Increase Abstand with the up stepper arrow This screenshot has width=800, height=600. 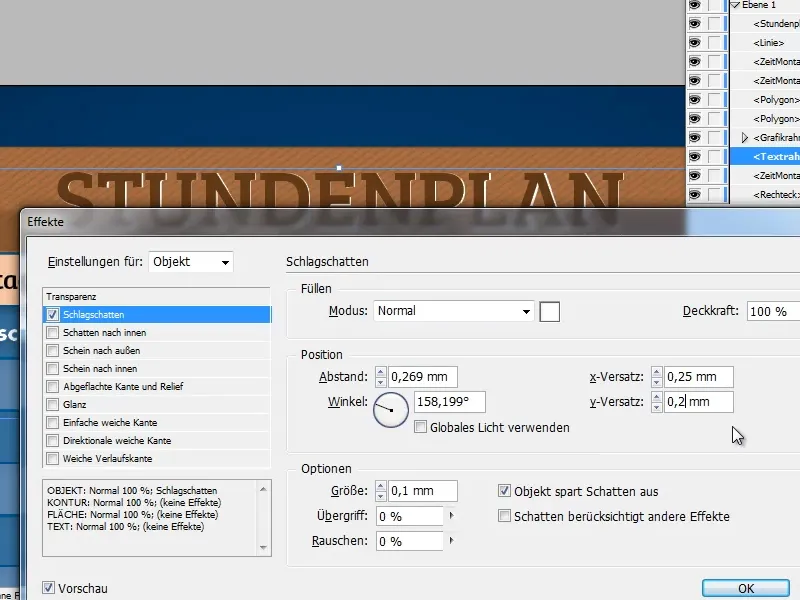tap(381, 372)
